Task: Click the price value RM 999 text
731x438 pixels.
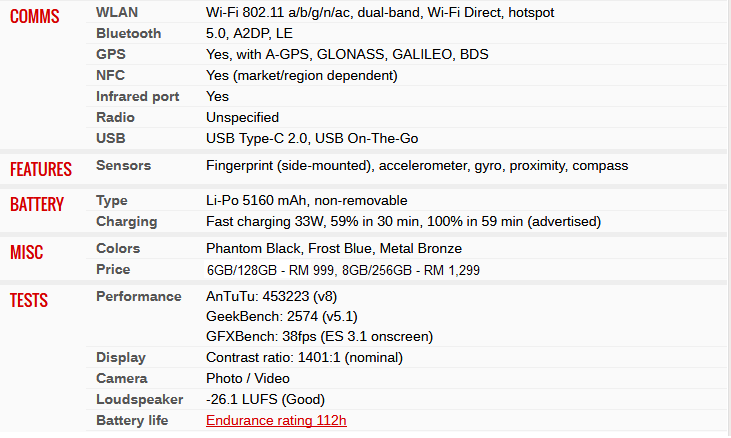Action: (311, 270)
